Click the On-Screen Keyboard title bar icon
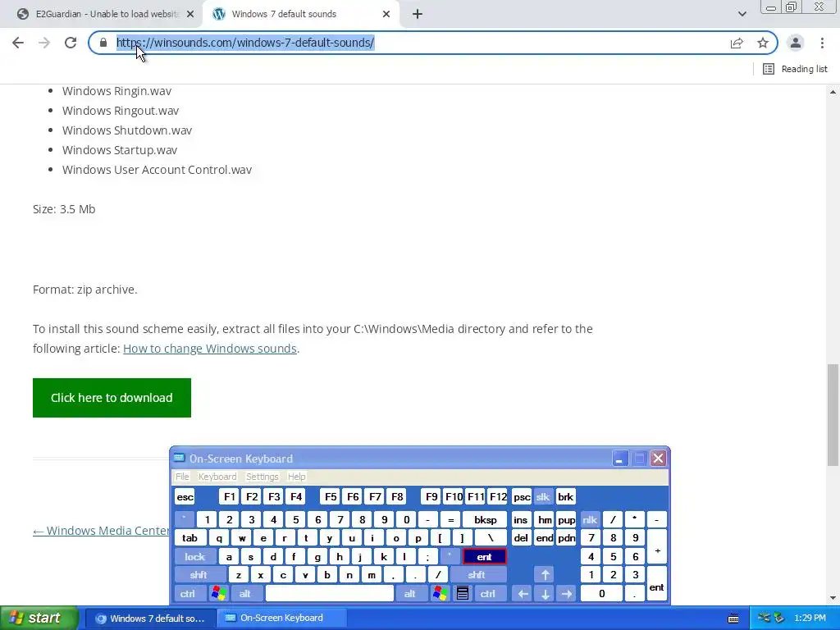Screen dimensions: 840x630 tap(180, 458)
